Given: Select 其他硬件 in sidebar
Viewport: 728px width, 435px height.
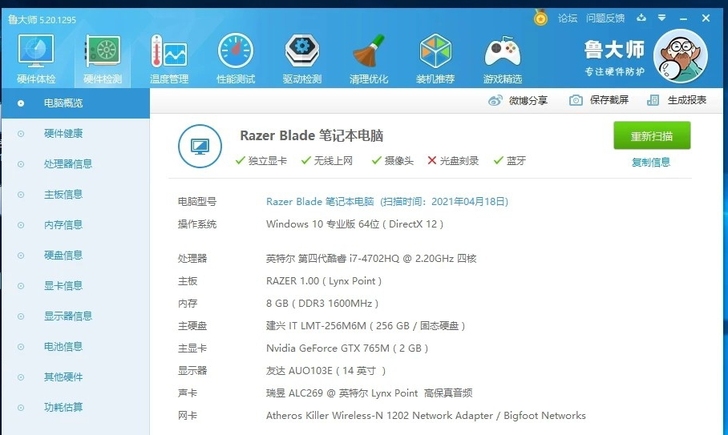Looking at the screenshot, I should coord(76,377).
